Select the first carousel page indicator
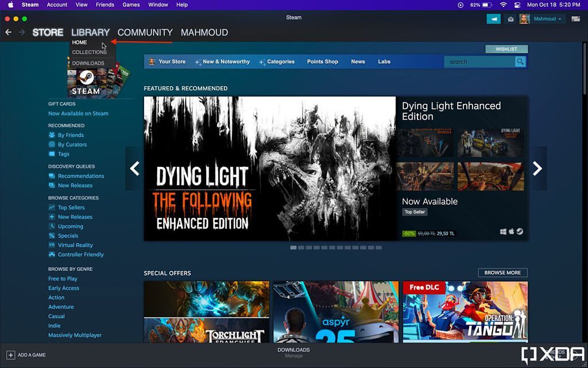Screen dimensions: 588x368 click(x=293, y=248)
